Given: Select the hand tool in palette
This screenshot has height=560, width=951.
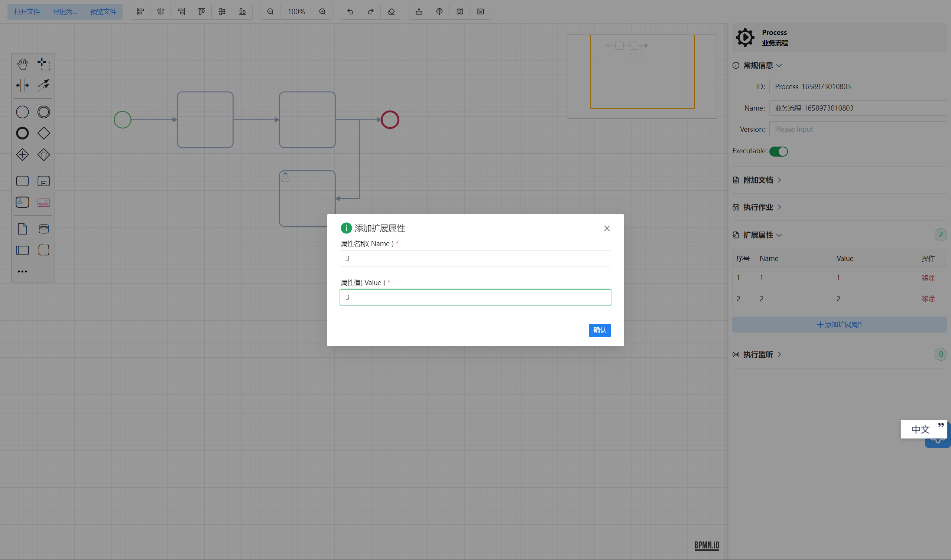Looking at the screenshot, I should 22,64.
